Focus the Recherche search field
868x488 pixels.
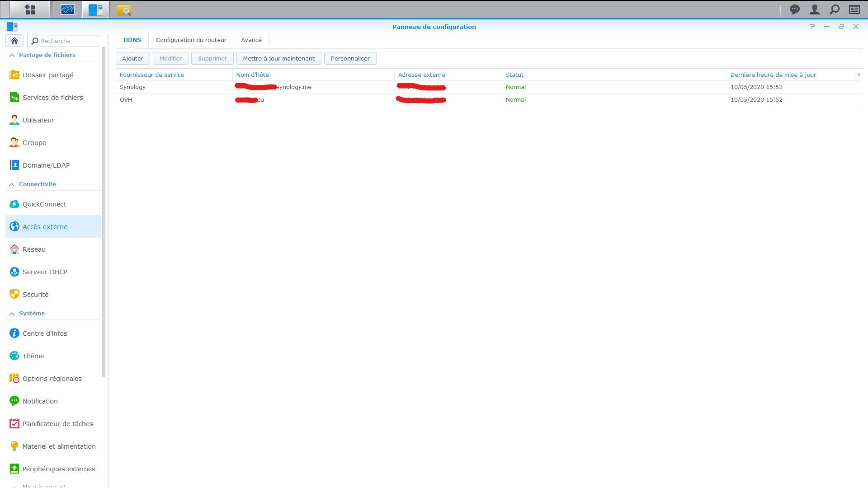[68, 41]
